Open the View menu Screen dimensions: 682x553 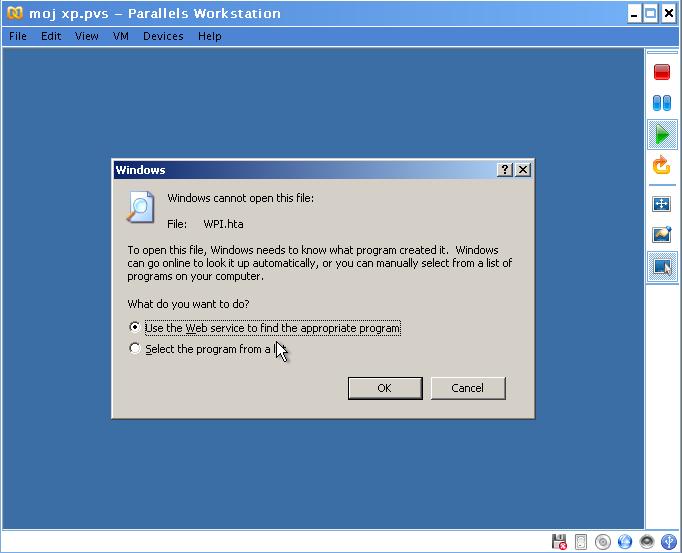(x=87, y=36)
